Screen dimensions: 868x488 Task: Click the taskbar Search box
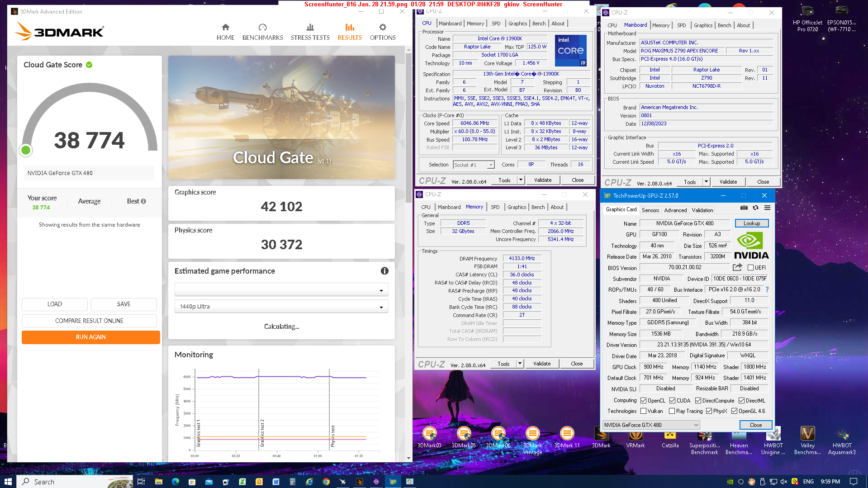click(x=75, y=482)
